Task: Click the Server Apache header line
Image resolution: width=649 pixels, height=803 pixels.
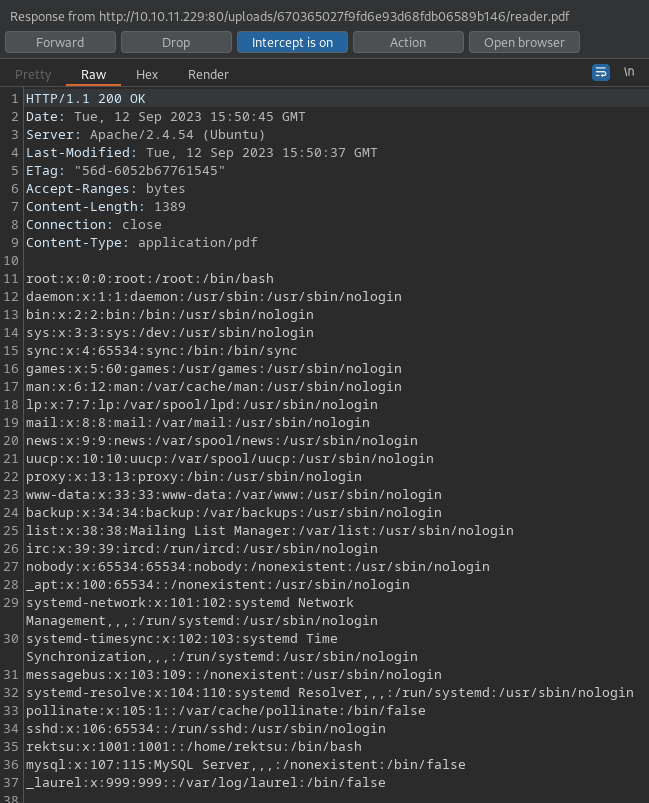Action: [x=145, y=134]
